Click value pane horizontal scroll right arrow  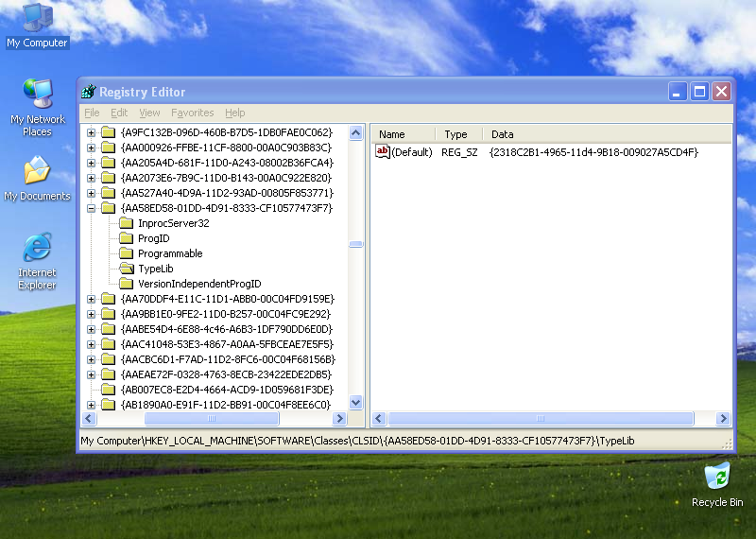pyautogui.click(x=723, y=418)
